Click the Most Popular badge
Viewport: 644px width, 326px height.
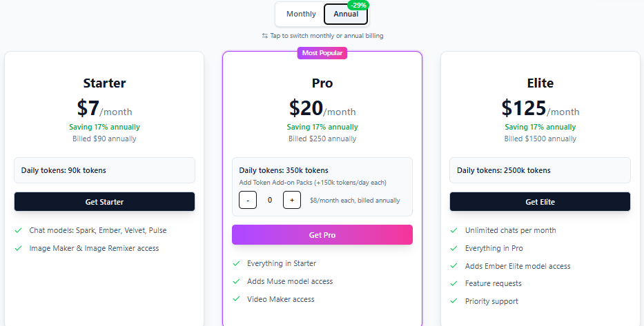click(322, 53)
